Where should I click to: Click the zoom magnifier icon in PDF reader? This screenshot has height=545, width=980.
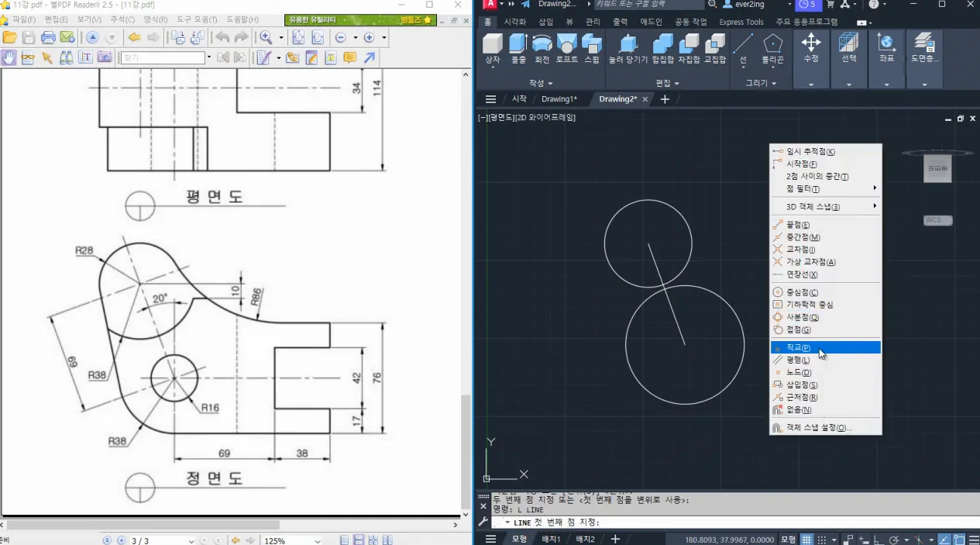[x=266, y=37]
